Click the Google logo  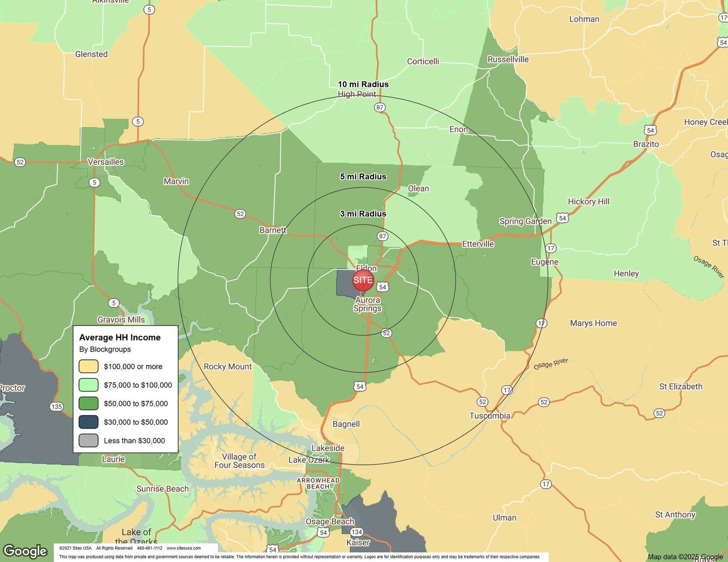tap(25, 551)
